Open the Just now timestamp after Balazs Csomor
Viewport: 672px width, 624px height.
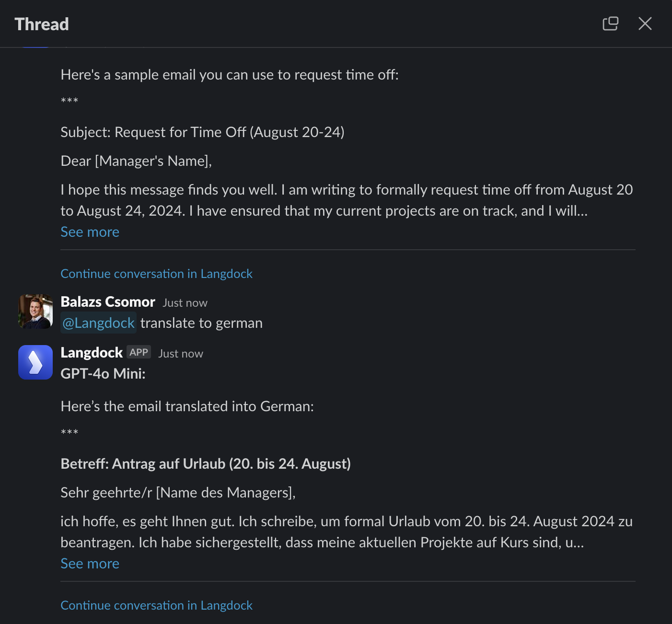(185, 303)
